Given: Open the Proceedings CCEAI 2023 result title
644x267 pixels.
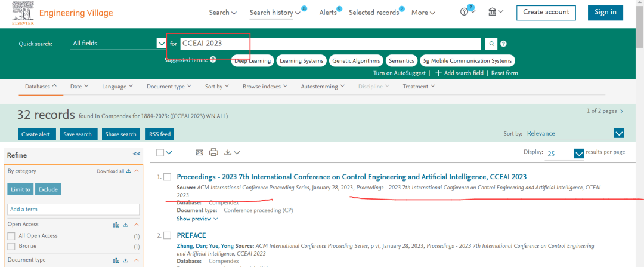Looking at the screenshot, I should (x=352, y=177).
